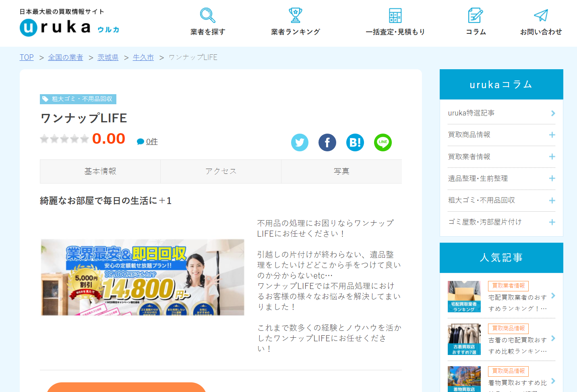Open the 全国の業者 breadcrumb link
Viewport: 577px width, 392px height.
(x=66, y=58)
